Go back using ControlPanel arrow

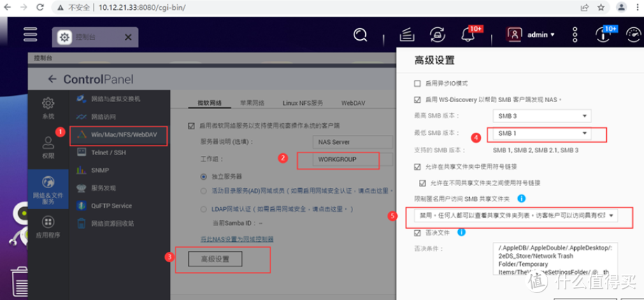coord(52,79)
